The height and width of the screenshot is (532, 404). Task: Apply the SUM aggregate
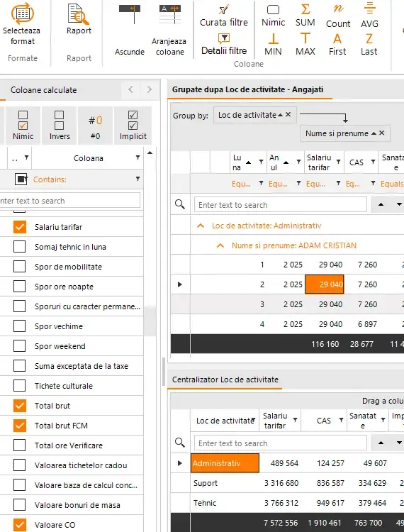click(x=305, y=16)
